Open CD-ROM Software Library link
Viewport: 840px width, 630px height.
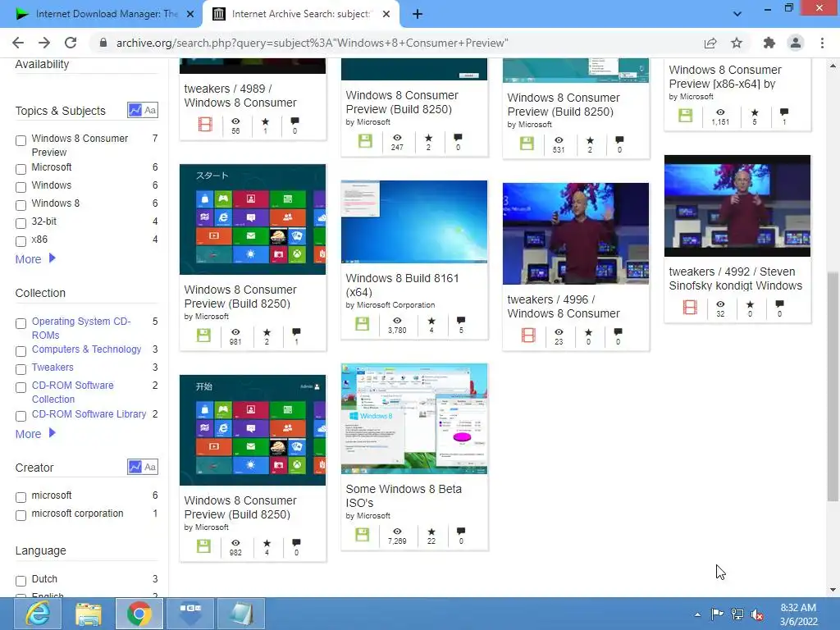pyautogui.click(x=89, y=414)
